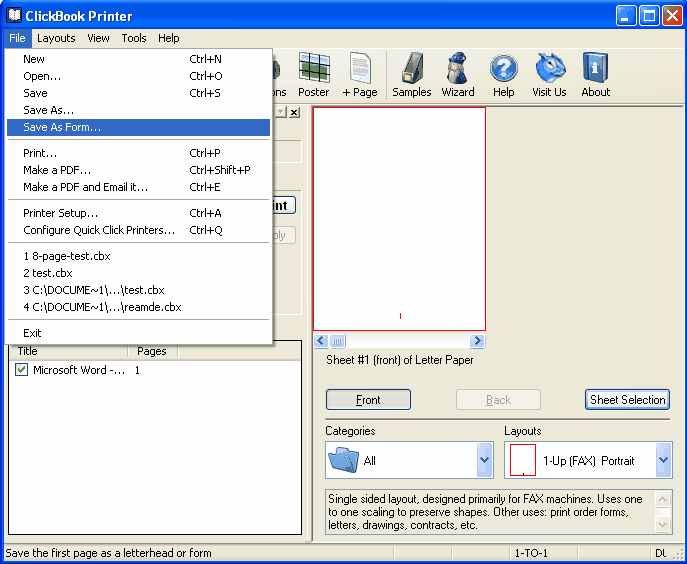Select Print... from the File menu
This screenshot has width=687, height=564.
138,153
